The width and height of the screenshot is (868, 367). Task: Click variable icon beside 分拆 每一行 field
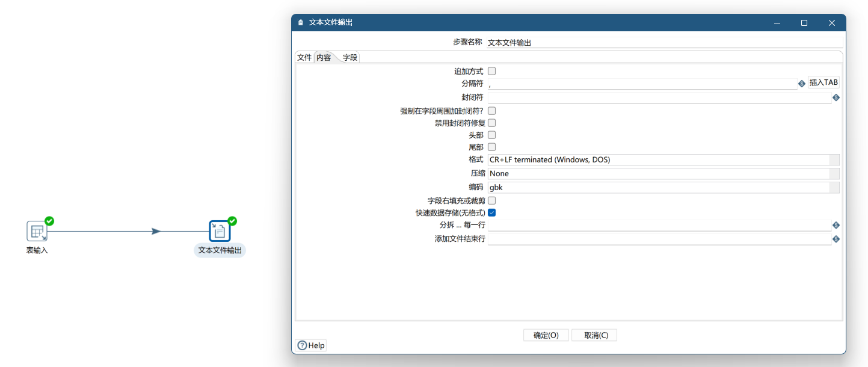coord(836,225)
